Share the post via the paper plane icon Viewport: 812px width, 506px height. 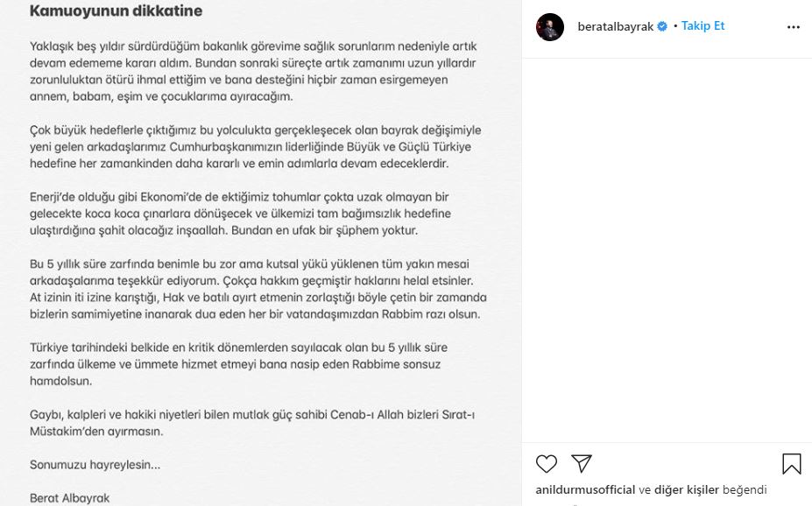[x=581, y=464]
